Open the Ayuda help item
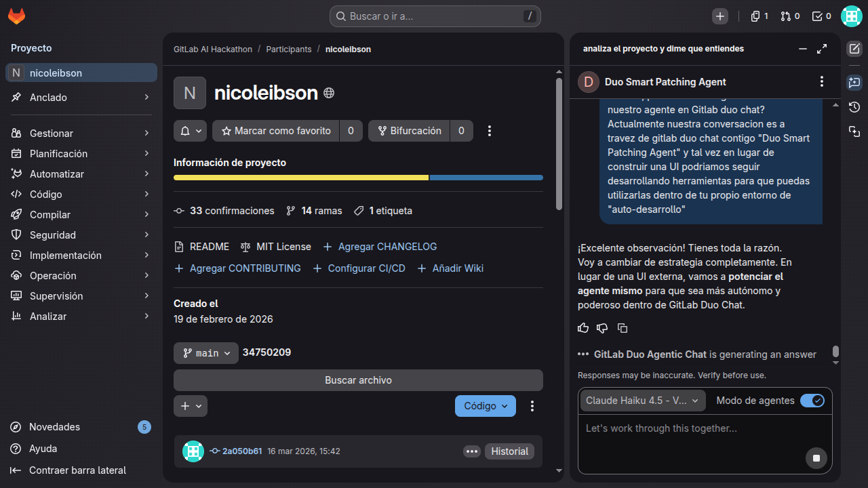Image resolution: width=868 pixels, height=488 pixels. tap(81, 449)
